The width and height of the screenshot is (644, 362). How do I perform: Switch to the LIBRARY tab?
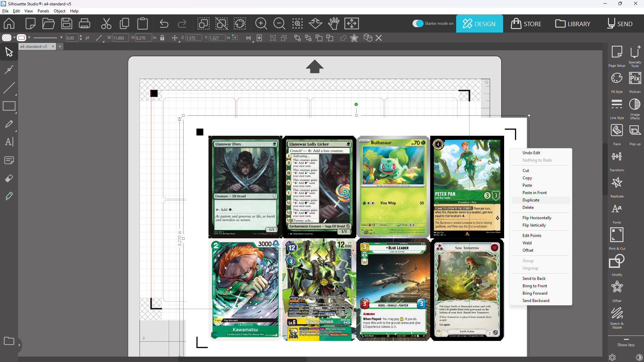coord(573,23)
